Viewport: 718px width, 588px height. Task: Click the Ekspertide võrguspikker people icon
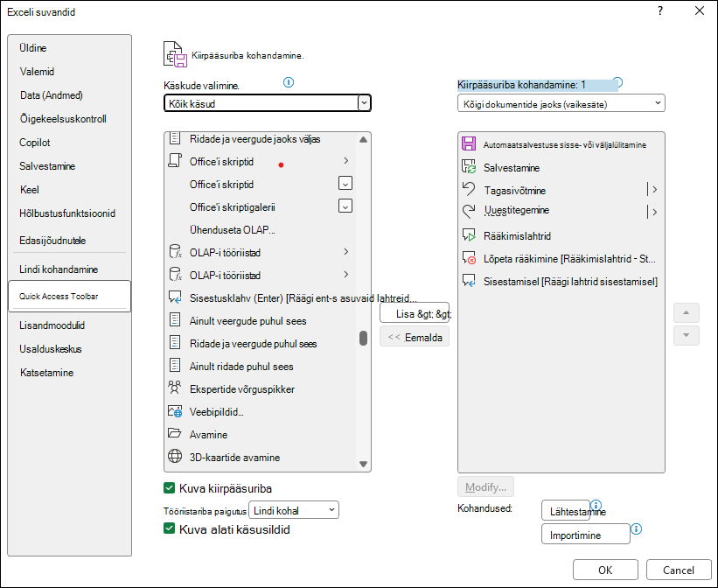click(x=174, y=388)
